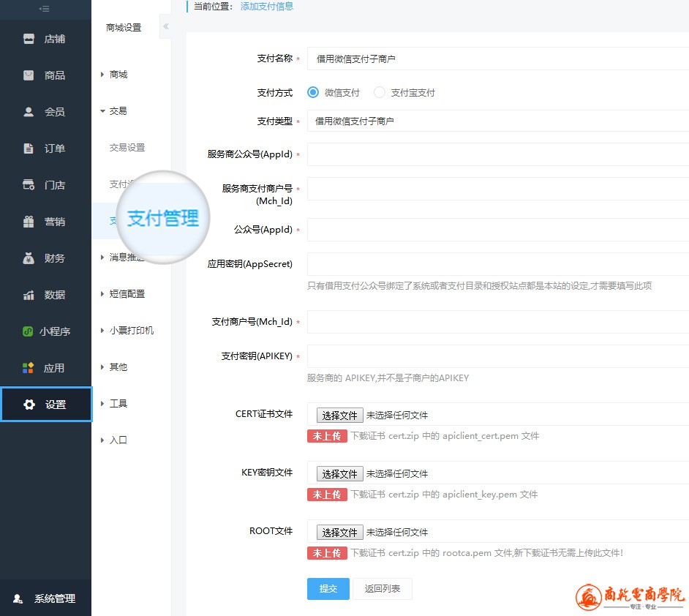Expand the 商城 tree section
The width and height of the screenshot is (689, 616).
[x=102, y=75]
